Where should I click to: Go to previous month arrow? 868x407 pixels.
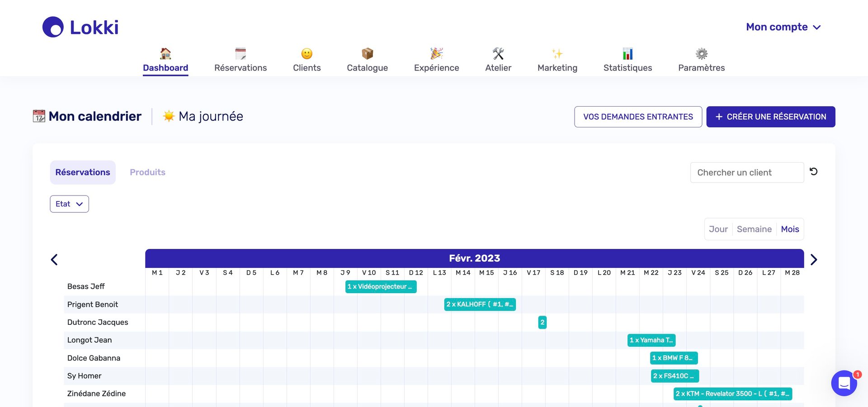[54, 260]
